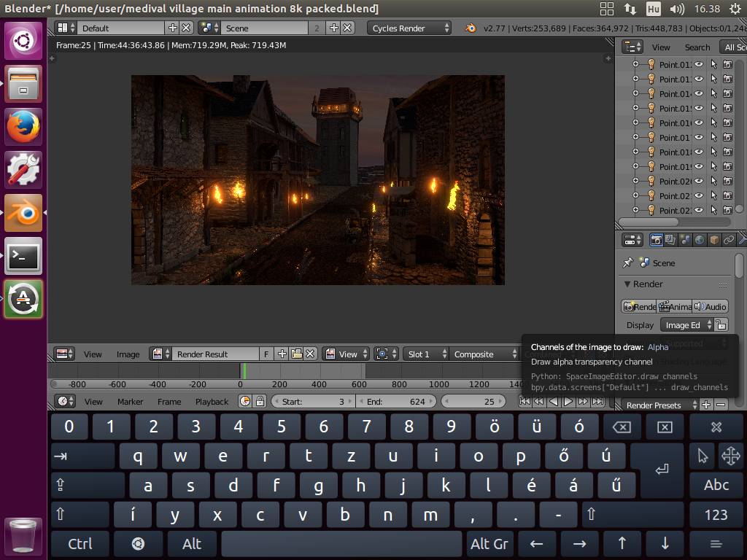Open the Slot 1 dropdown

point(425,354)
